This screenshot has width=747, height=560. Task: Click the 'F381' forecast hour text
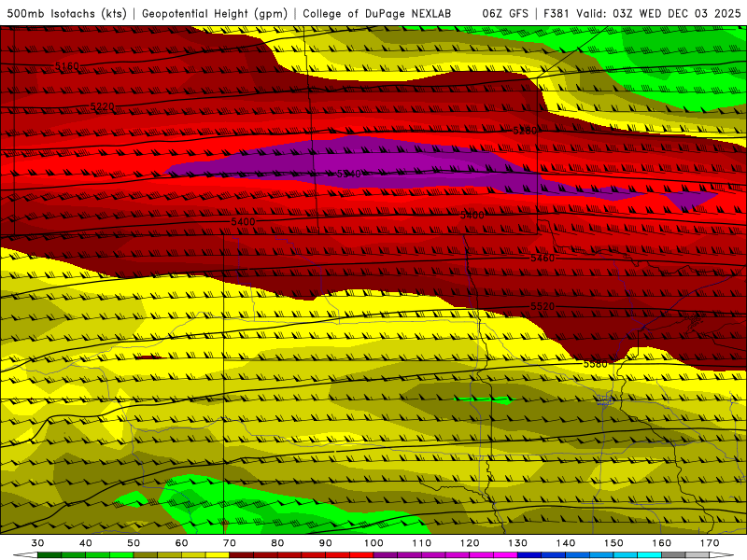pyautogui.click(x=557, y=14)
